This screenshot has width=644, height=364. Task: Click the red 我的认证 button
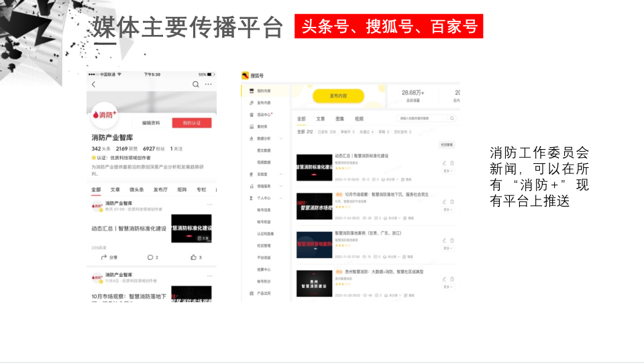pos(192,123)
